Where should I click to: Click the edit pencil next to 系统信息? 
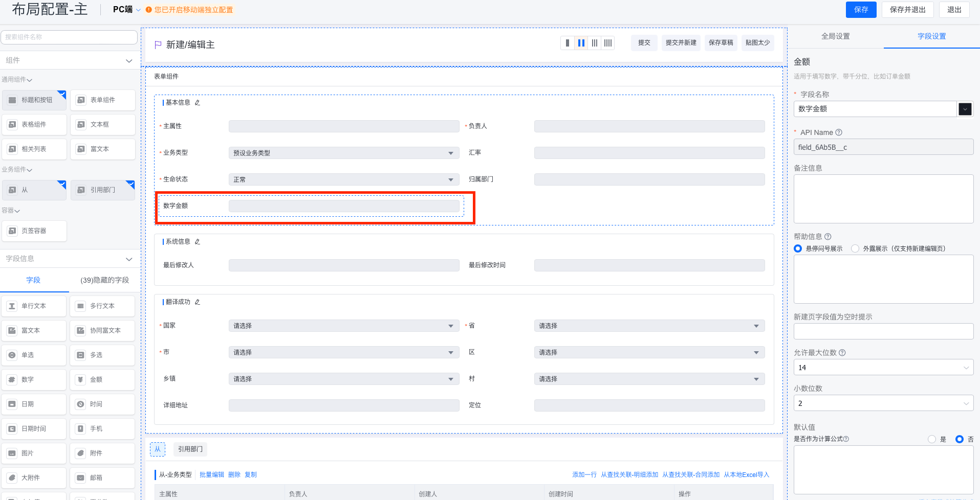tap(198, 242)
